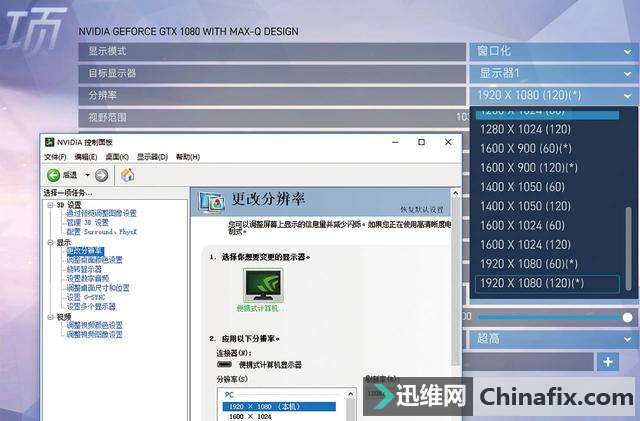Choose 1600 X 900 (120)(*) resolution option
Image resolution: width=640 pixels, height=421 pixels.
click(x=547, y=168)
